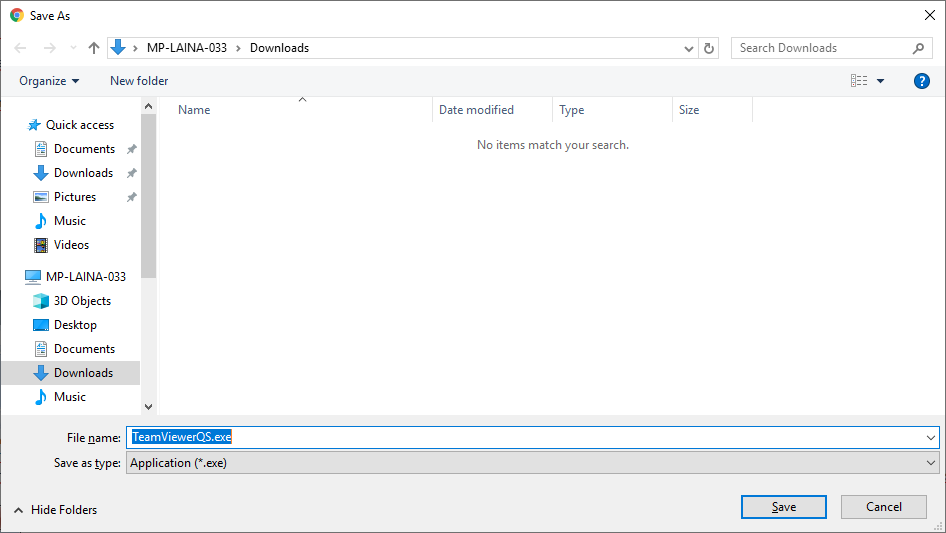Open recent locations dropdown chevron
Viewport: 946px width, 533px height.
coord(73,48)
